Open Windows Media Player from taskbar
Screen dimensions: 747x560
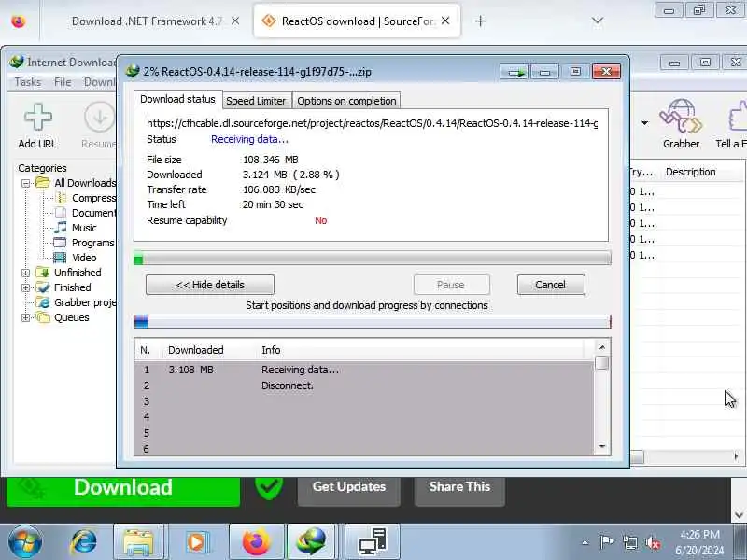pyautogui.click(x=196, y=542)
